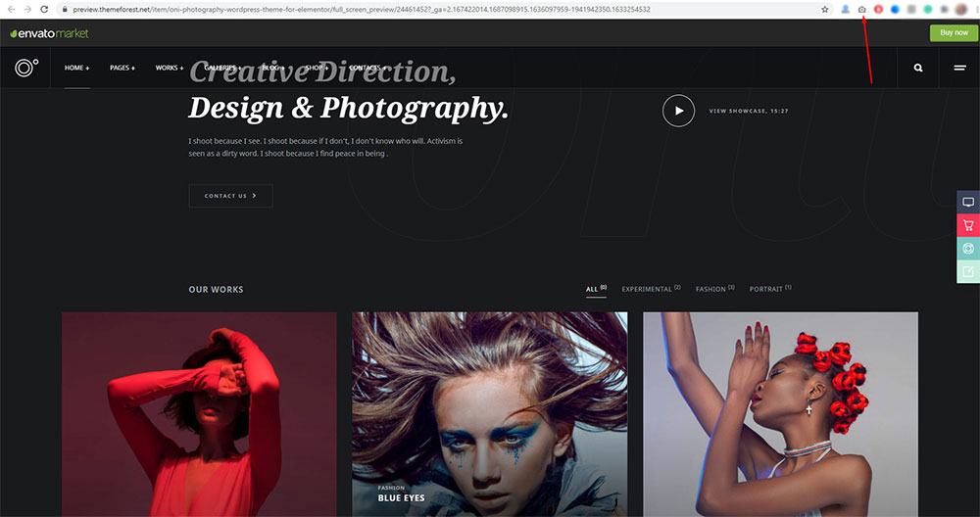Screen dimensions: 980x517
Task: Open the hamburger menu icon in header
Action: [x=959, y=69]
